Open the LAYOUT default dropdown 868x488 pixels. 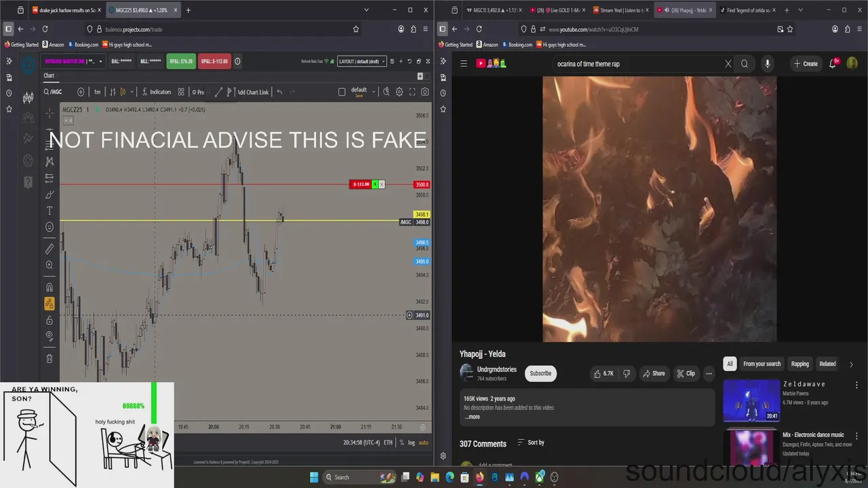click(x=362, y=61)
